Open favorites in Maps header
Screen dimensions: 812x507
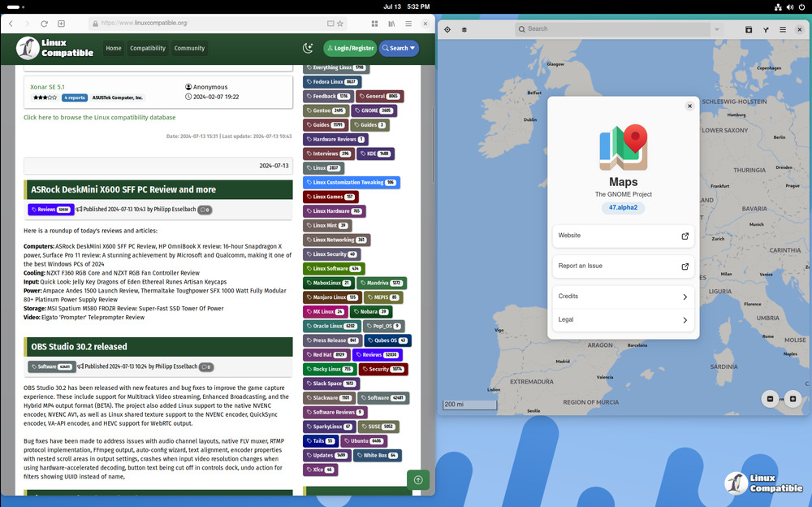point(749,29)
